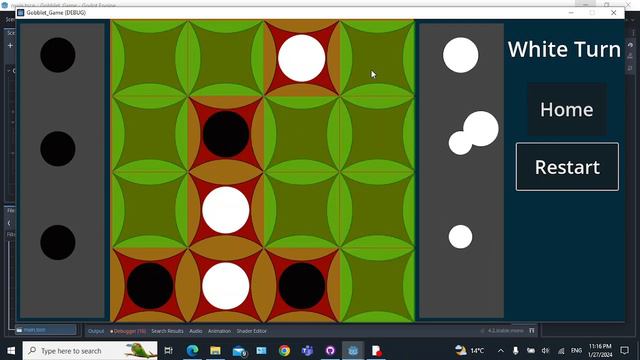Open Google Chrome from the taskbar
This screenshot has height=360, width=640.
pos(284,351)
